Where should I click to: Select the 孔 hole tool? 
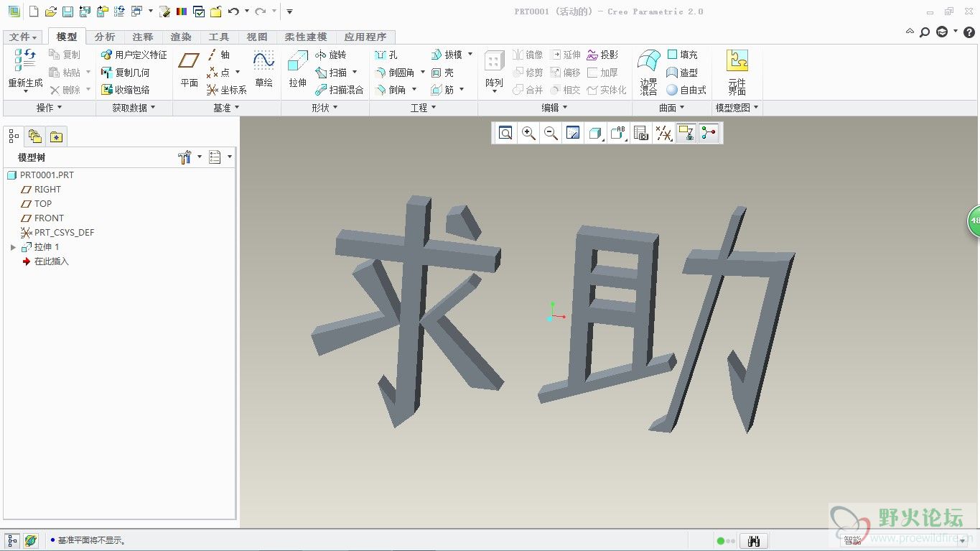[386, 55]
